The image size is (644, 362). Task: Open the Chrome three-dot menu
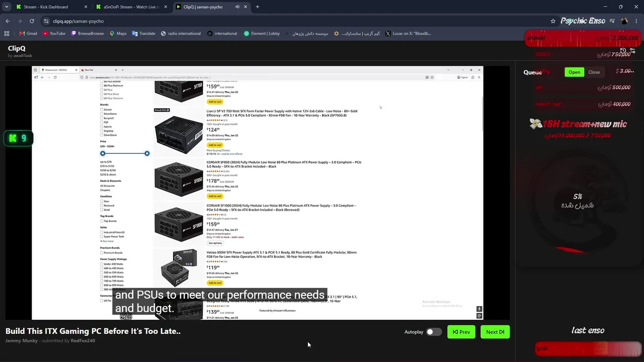pyautogui.click(x=636, y=21)
